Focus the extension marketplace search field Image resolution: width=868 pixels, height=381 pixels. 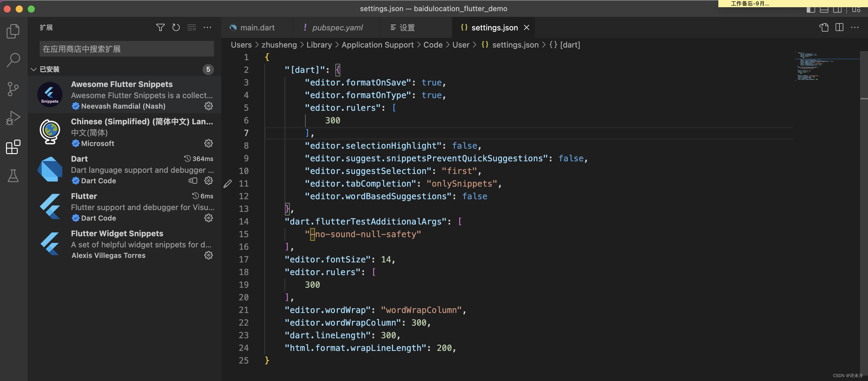click(127, 49)
